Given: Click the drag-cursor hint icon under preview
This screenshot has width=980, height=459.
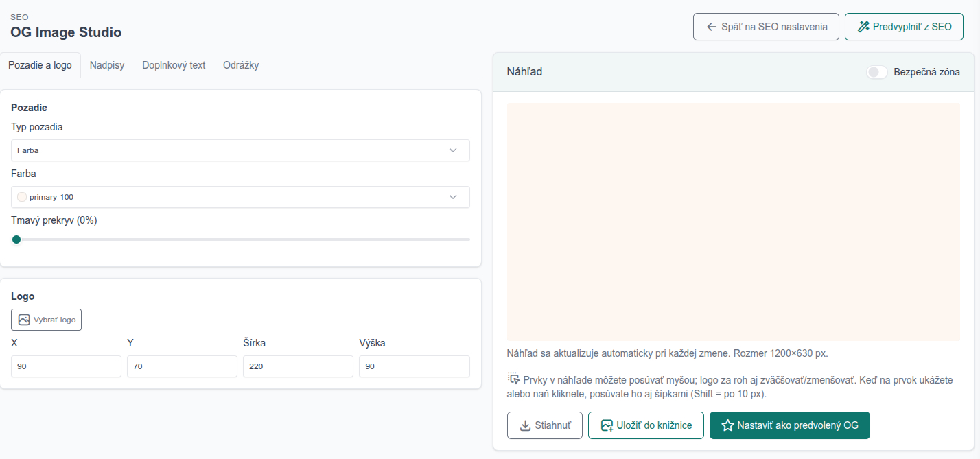Looking at the screenshot, I should pos(513,379).
